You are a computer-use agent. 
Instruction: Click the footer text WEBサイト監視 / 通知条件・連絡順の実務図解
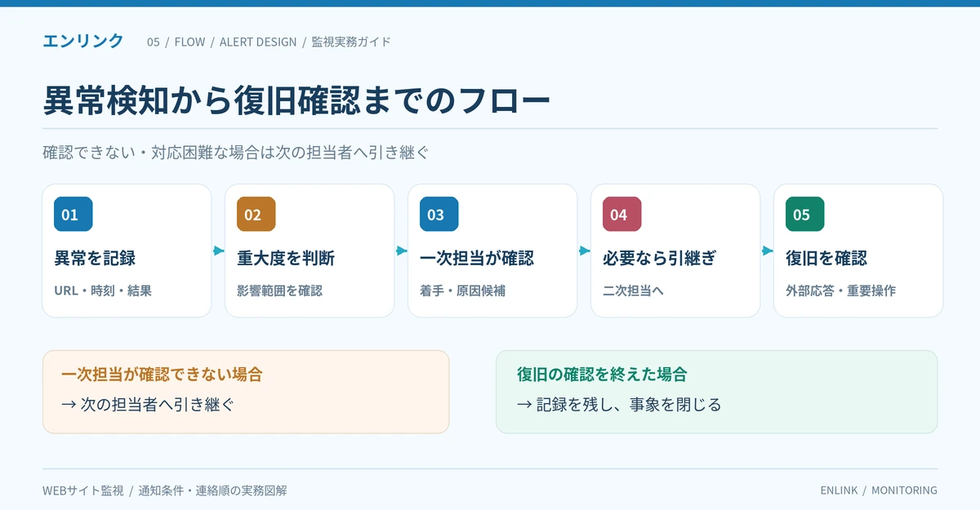(x=165, y=490)
